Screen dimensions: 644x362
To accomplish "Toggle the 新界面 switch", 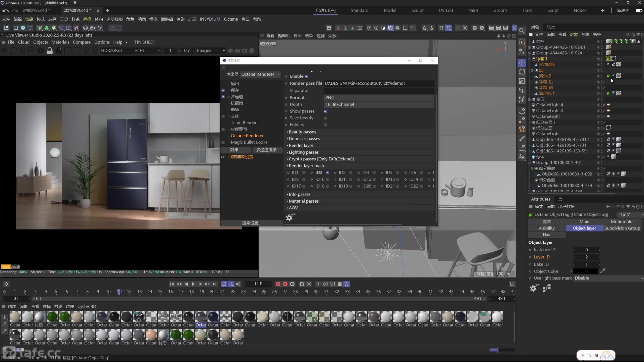I will click(x=639, y=11).
